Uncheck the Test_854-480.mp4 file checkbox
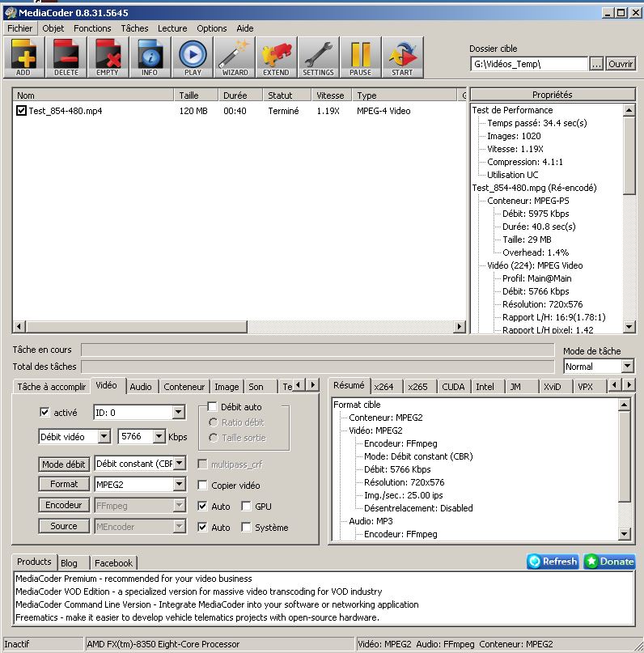The image size is (644, 653). coord(21,111)
